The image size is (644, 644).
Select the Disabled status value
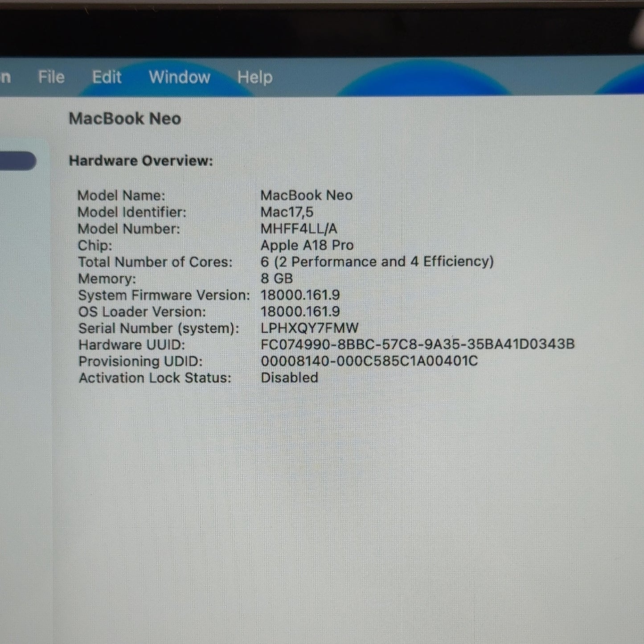pos(290,377)
